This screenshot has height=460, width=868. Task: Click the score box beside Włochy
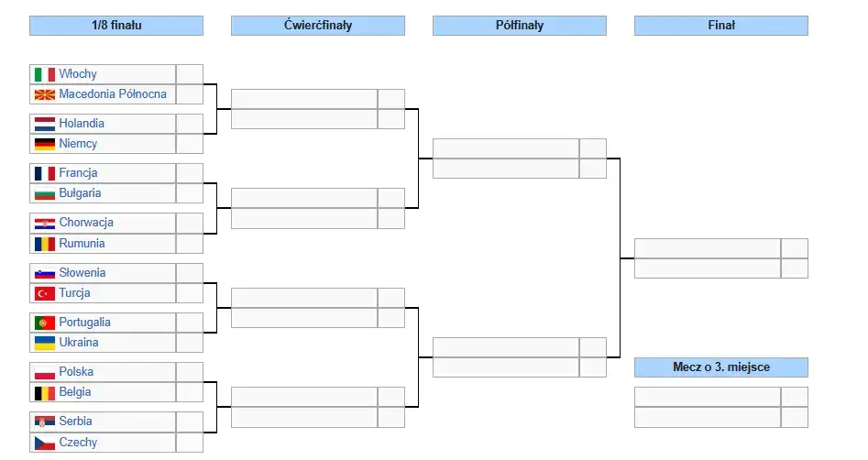189,74
